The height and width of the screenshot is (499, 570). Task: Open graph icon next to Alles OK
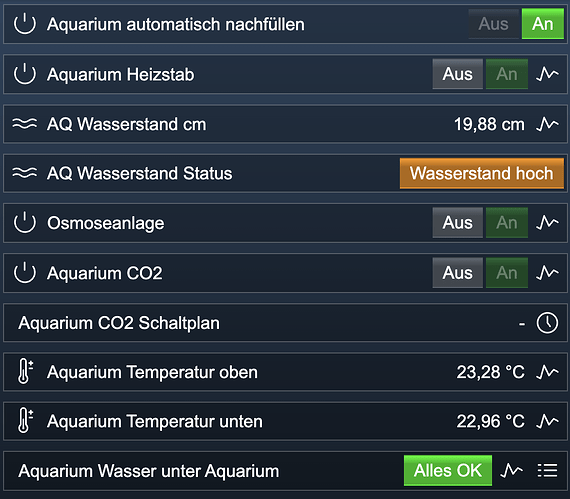tap(511, 470)
